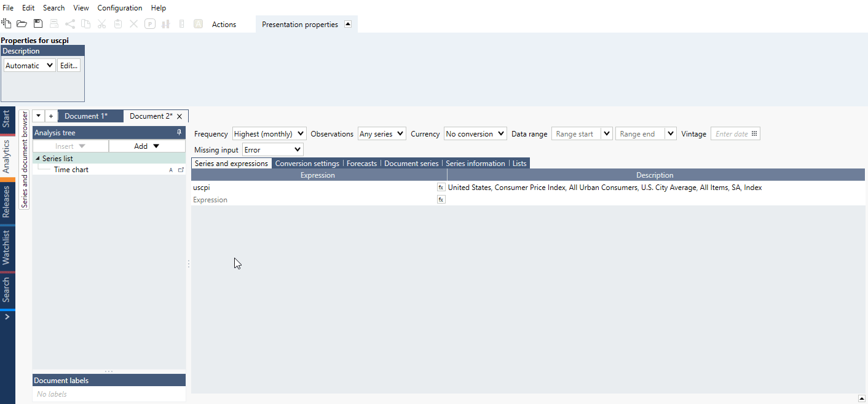The width and height of the screenshot is (868, 404).
Task: Collapse the Presentation properties panel arrow
Action: 347,24
